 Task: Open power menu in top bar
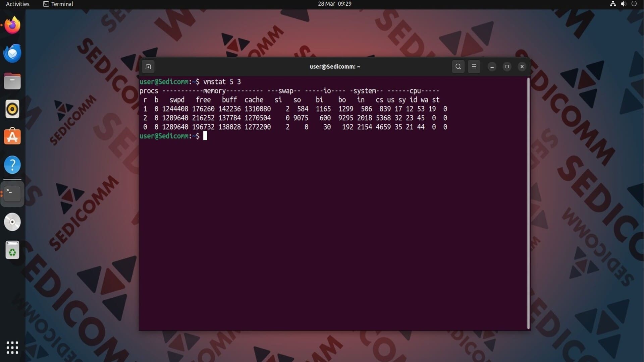click(x=634, y=4)
